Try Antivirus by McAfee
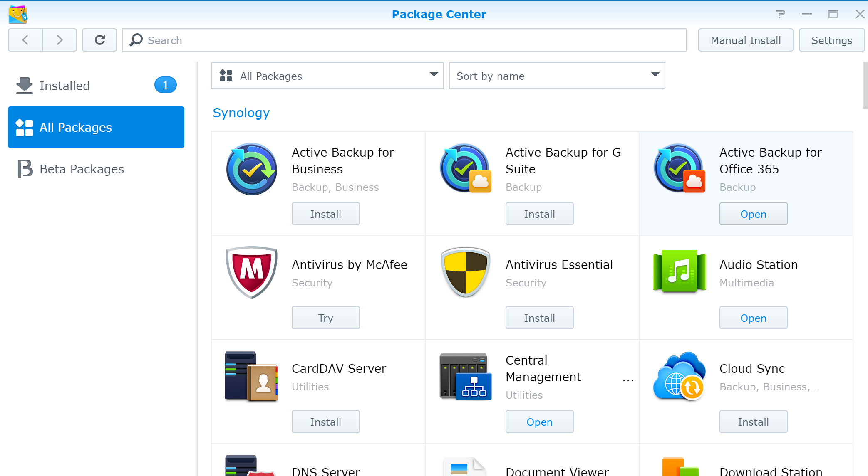This screenshot has width=868, height=476. [x=325, y=318]
